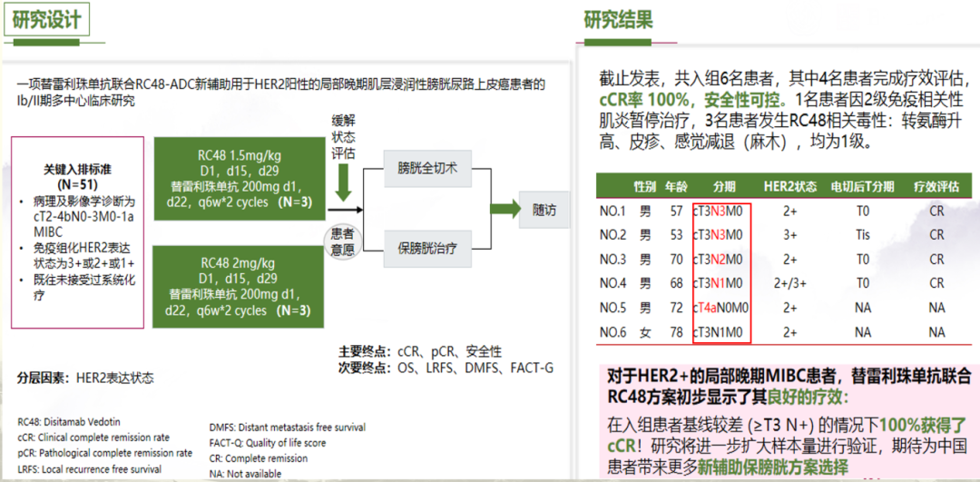Click the 电切后T分期 column header
980x482 pixels.
click(x=863, y=186)
